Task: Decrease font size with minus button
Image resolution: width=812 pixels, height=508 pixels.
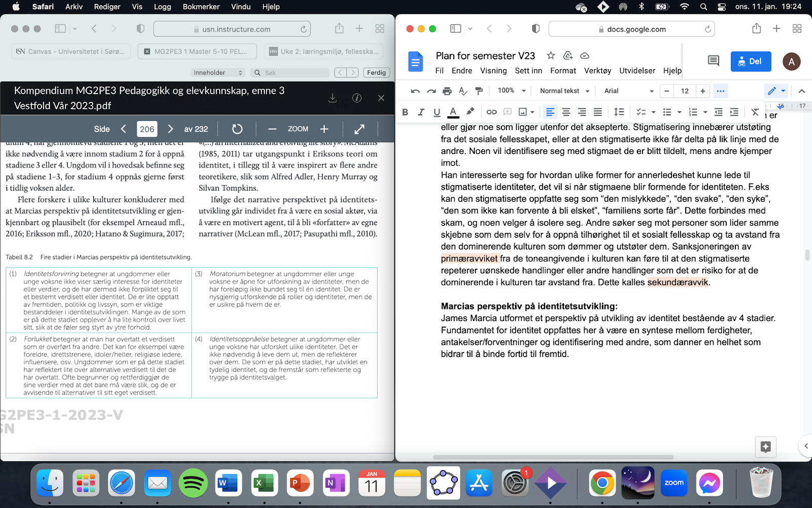Action: point(667,91)
